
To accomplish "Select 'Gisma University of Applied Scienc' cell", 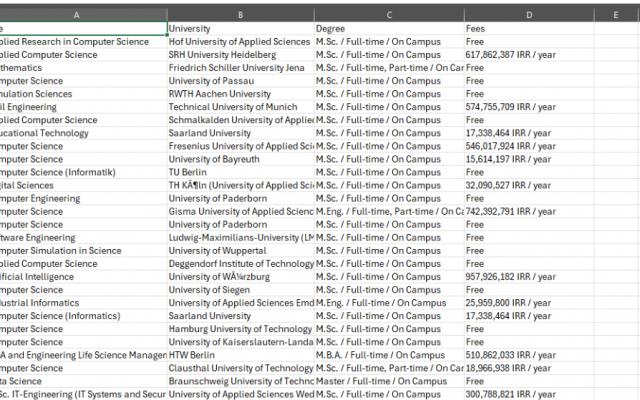I will pos(241,211).
